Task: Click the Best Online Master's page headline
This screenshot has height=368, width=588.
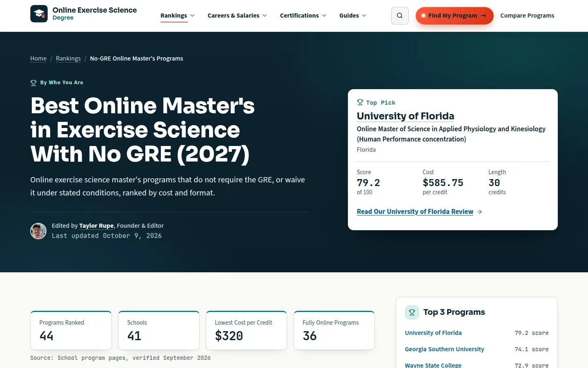Action: 143,130
